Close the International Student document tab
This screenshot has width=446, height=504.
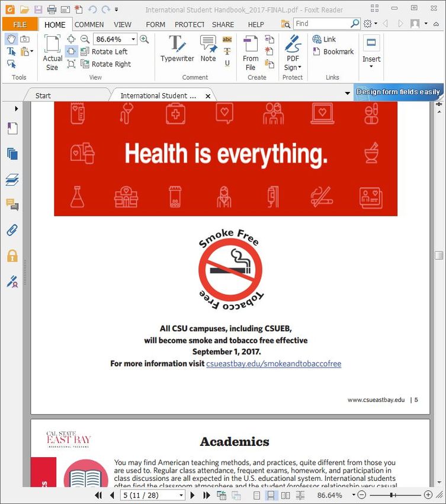click(208, 96)
